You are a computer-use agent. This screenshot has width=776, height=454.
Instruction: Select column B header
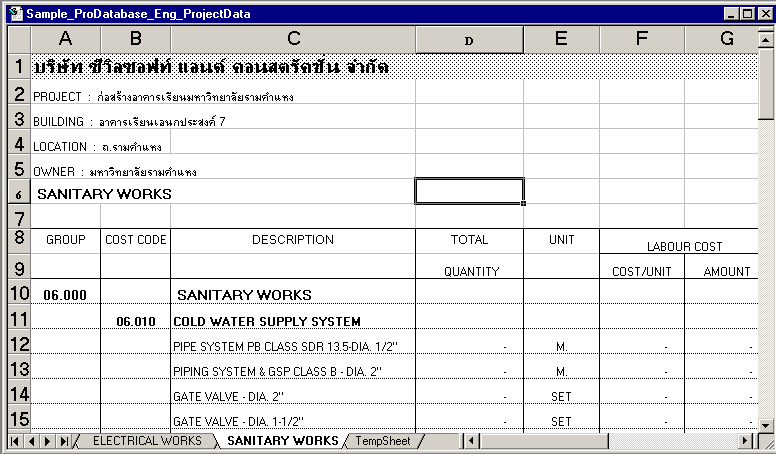click(x=136, y=39)
